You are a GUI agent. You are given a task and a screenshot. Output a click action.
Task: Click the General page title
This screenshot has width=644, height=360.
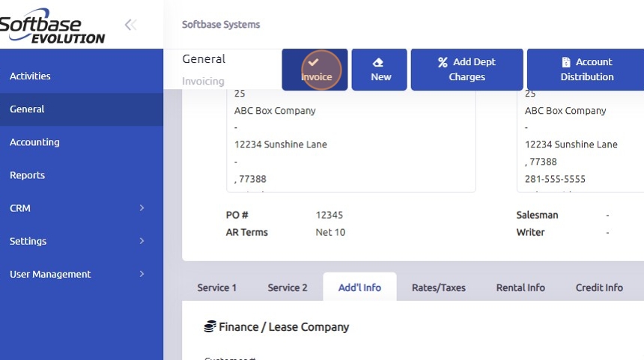(204, 59)
